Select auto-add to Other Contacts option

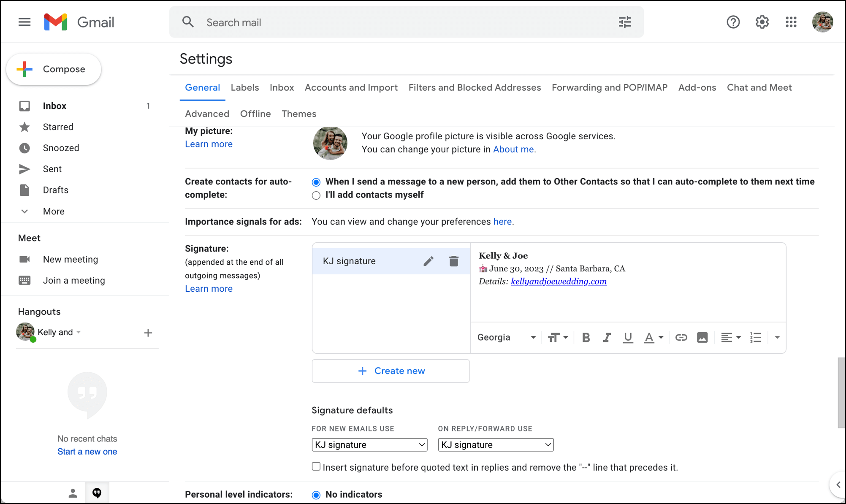tap(316, 182)
